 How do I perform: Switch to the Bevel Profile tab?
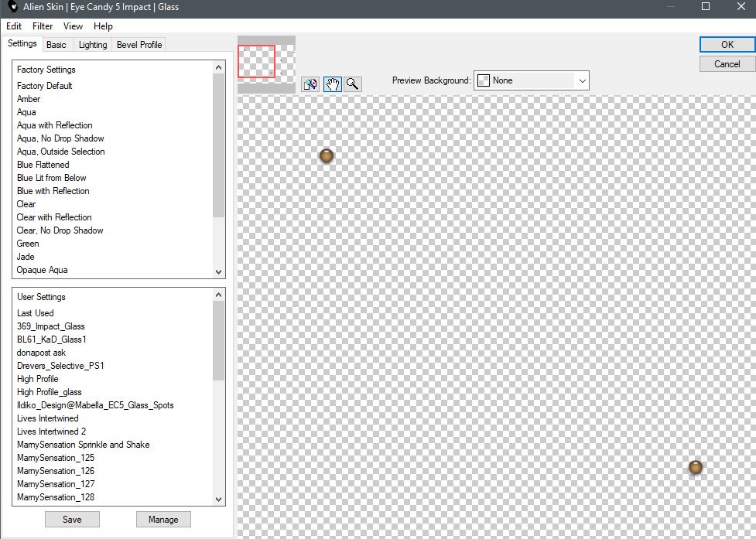click(139, 45)
